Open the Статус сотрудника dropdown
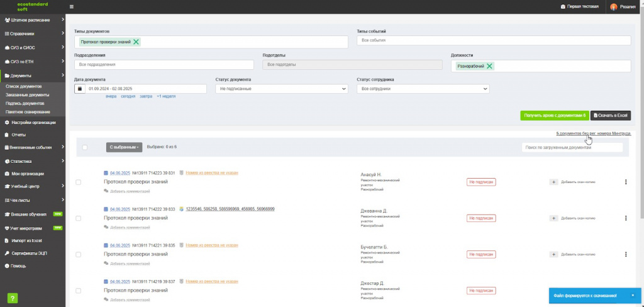 click(x=423, y=89)
